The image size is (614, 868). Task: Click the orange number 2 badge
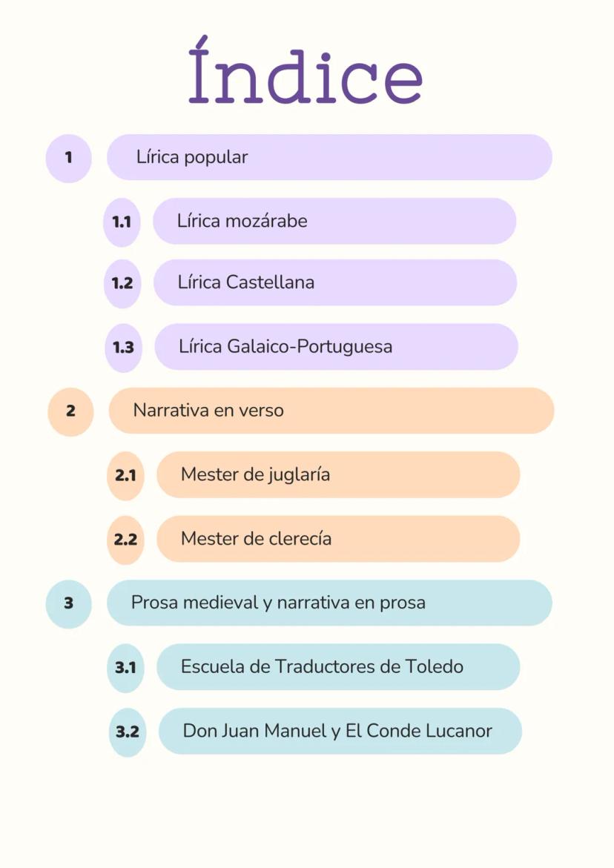click(x=70, y=411)
